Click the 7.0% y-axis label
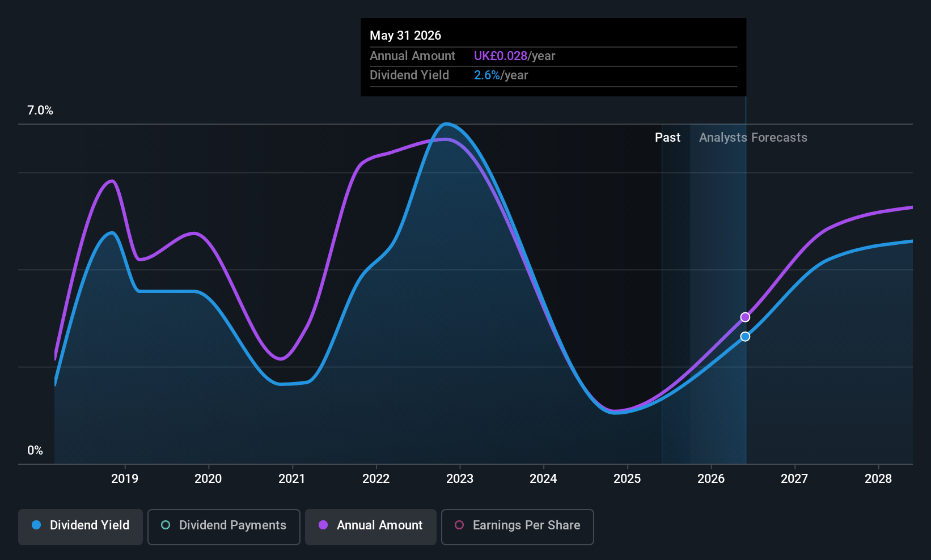 pos(40,111)
